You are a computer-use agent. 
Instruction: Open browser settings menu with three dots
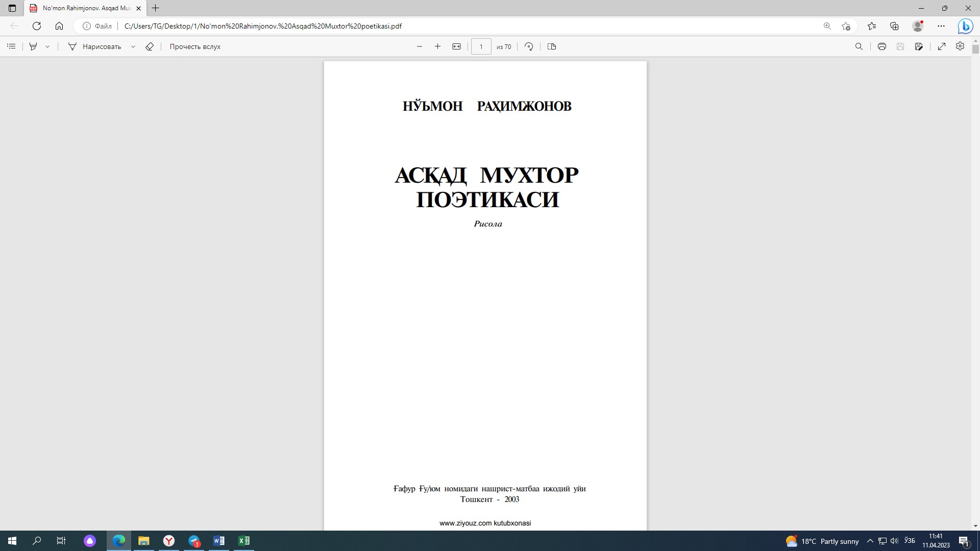pos(942,26)
